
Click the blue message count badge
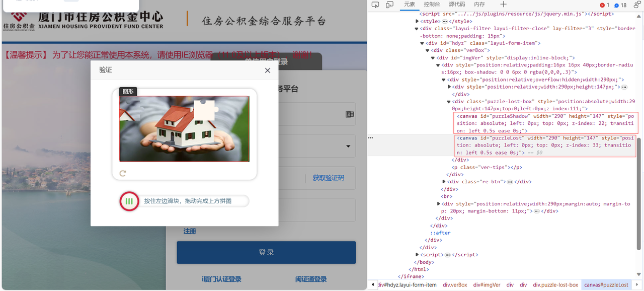click(620, 5)
